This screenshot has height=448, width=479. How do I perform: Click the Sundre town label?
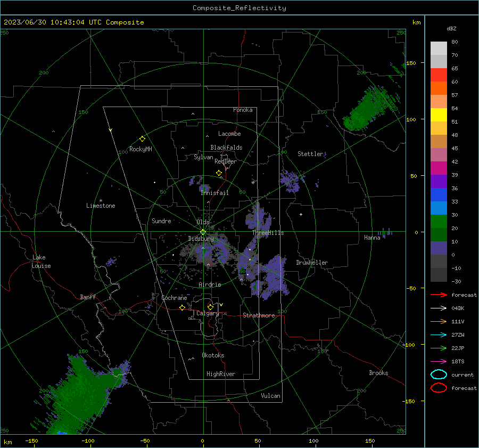[161, 221]
